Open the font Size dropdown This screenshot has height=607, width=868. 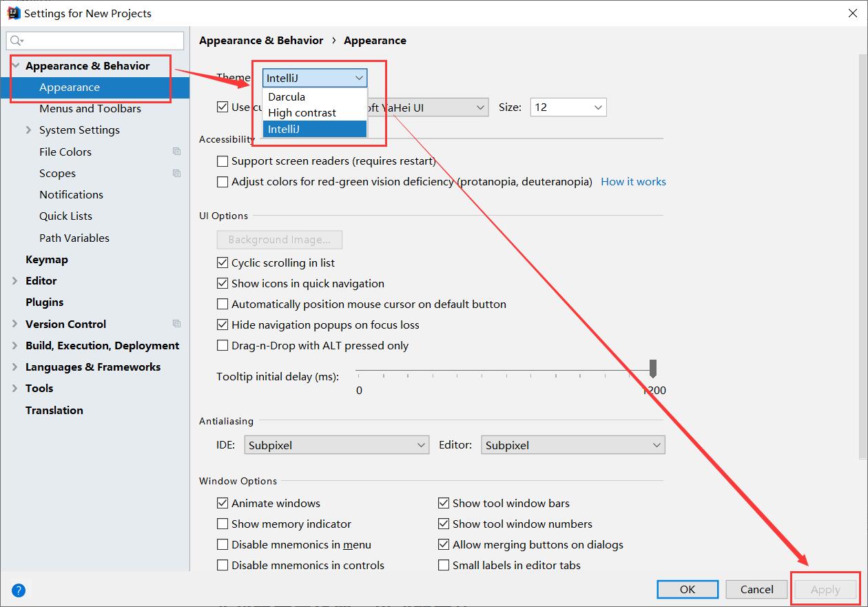click(x=568, y=107)
